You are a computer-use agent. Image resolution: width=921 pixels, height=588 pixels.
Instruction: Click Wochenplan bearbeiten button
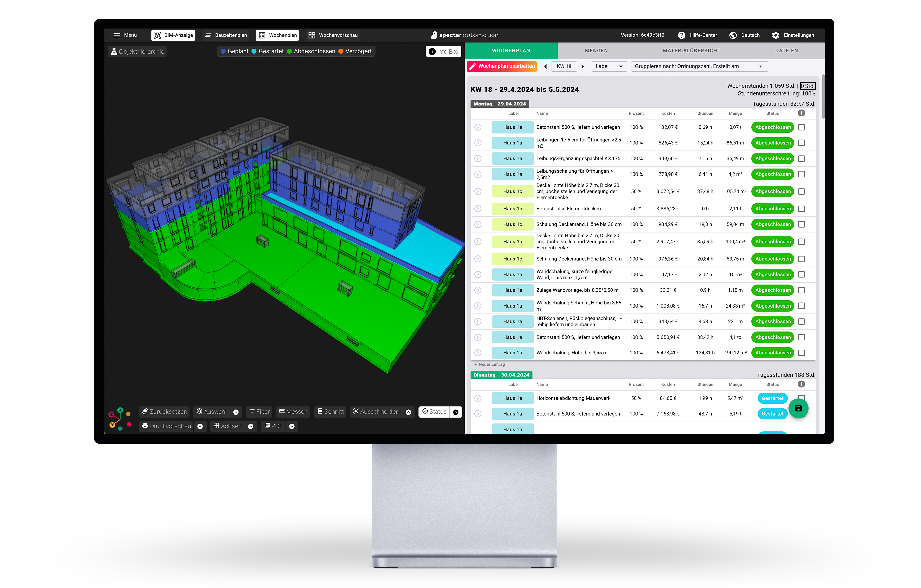pos(502,66)
